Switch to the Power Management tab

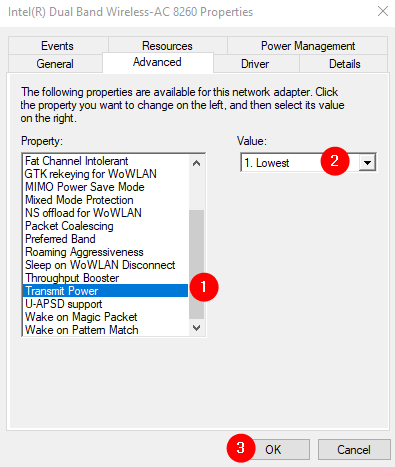coord(308,46)
